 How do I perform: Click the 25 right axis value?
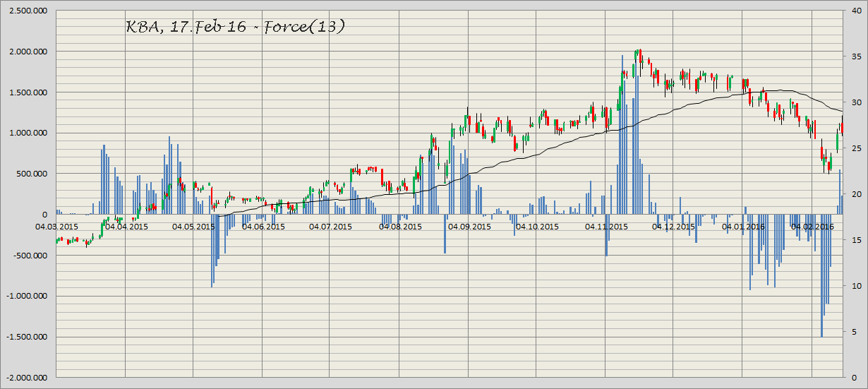click(x=855, y=148)
